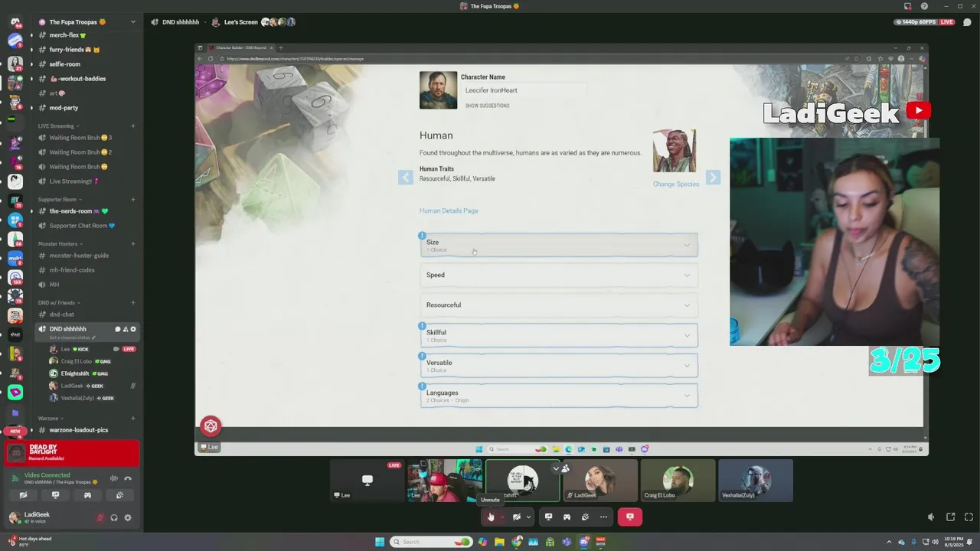This screenshot has height=551, width=980.
Task: Turn on camera from voice panel
Action: point(23,495)
